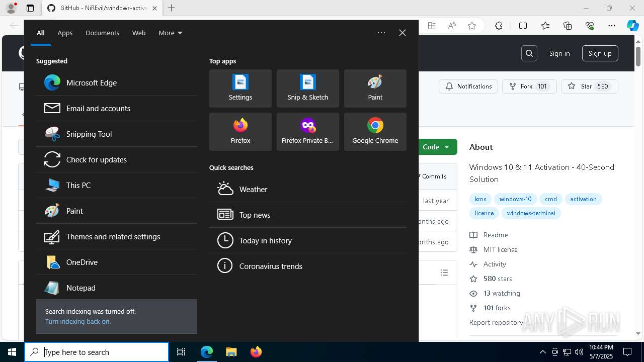Open Email and accounts settings
Viewport: 644px width, 362px height.
coord(117,108)
